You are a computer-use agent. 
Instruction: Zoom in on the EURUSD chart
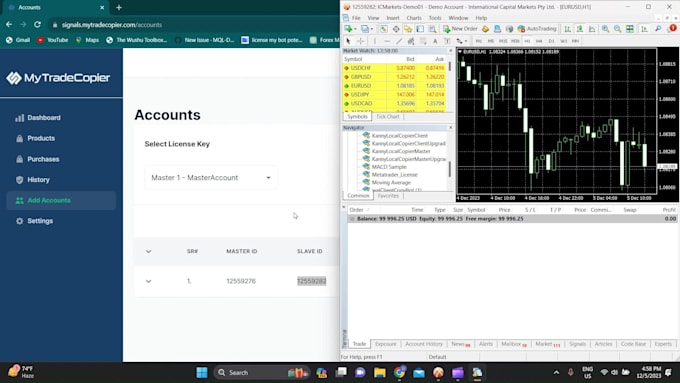click(x=605, y=29)
